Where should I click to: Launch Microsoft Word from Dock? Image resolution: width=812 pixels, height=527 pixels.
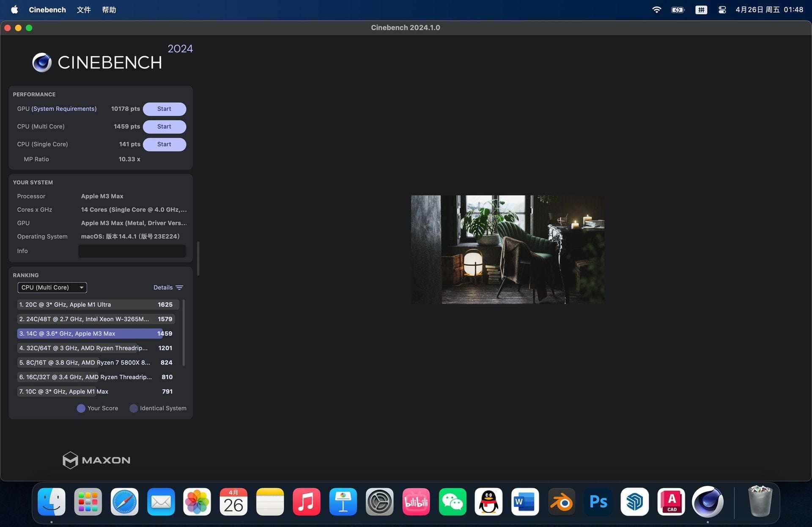(525, 502)
